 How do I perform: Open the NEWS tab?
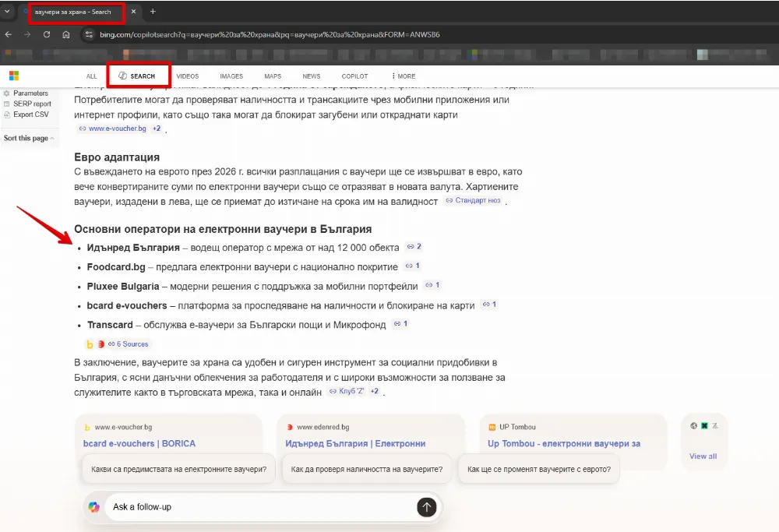(x=312, y=76)
